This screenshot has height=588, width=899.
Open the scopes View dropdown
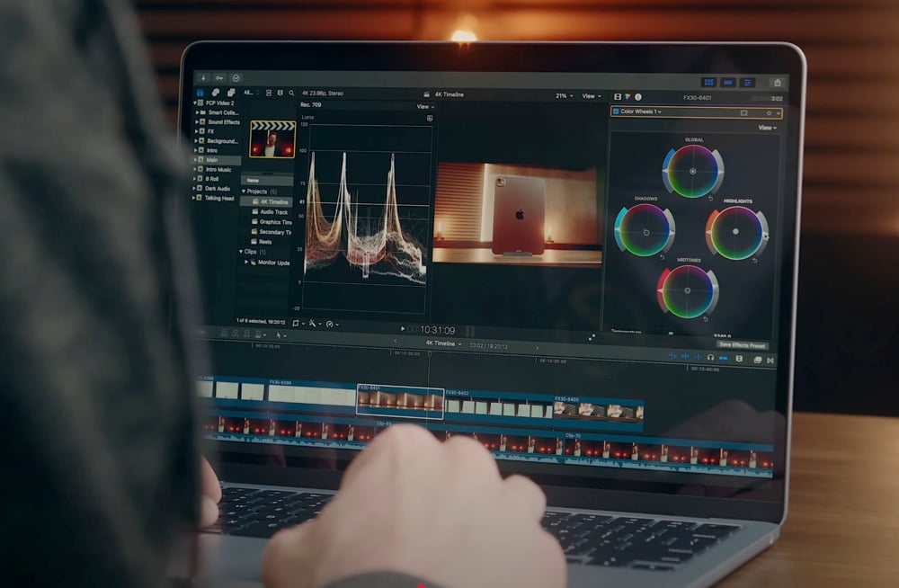click(425, 107)
